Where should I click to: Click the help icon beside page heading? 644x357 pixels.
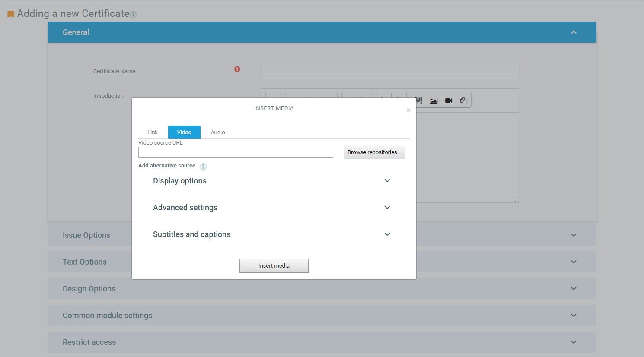click(134, 14)
